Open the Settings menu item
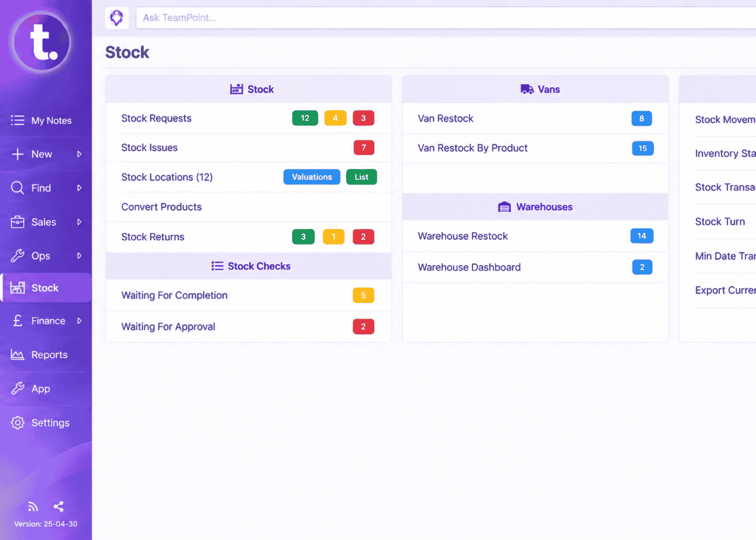The image size is (756, 540). pos(46,423)
